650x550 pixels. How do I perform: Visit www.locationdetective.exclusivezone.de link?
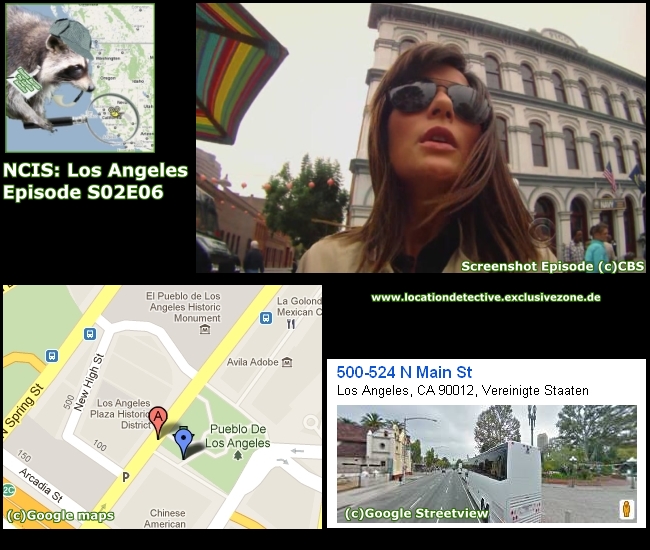[x=485, y=297]
